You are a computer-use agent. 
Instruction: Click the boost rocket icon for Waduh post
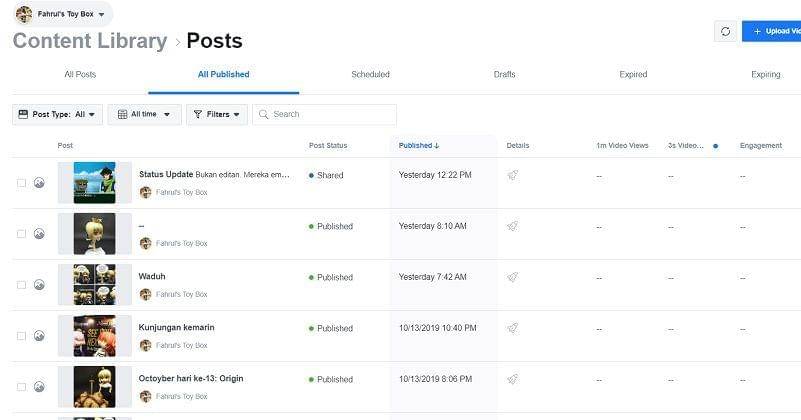coord(512,277)
